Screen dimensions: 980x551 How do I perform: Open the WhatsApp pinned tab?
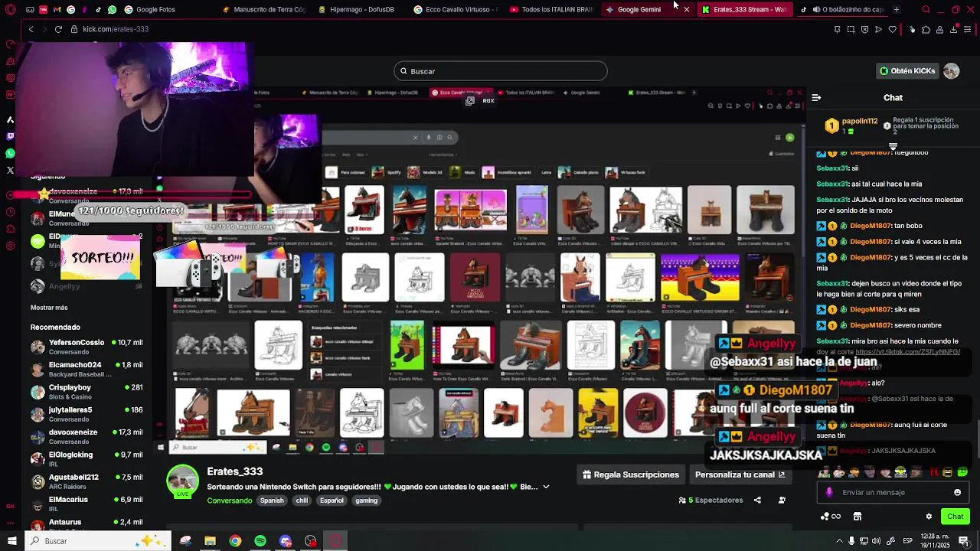113,9
